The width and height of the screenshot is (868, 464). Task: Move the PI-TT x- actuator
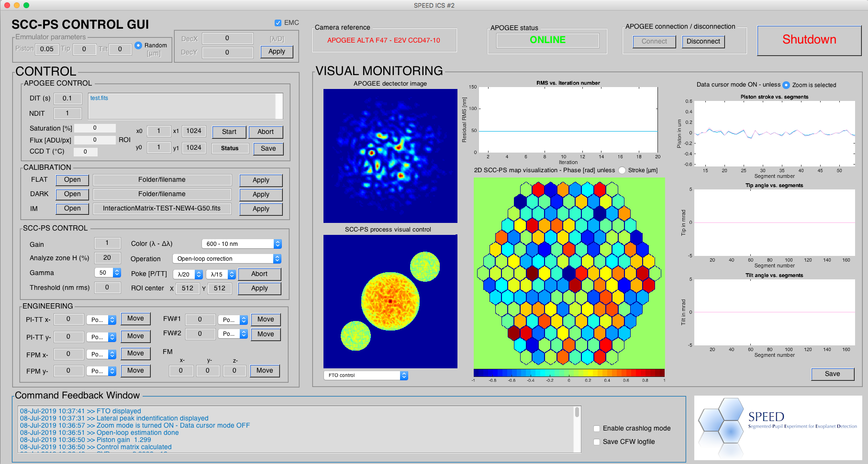click(135, 319)
